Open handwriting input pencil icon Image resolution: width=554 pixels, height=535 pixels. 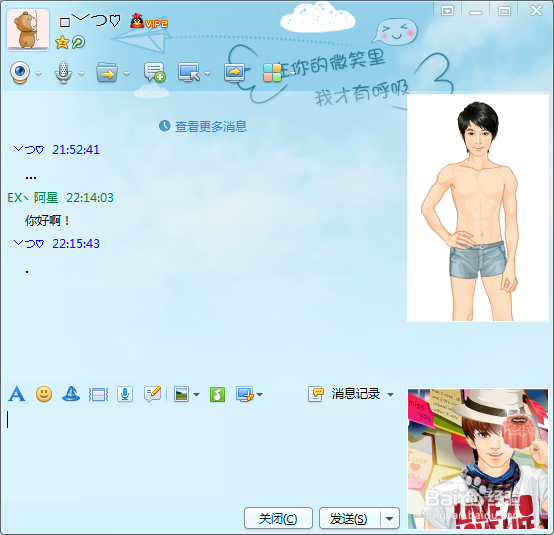click(x=153, y=394)
